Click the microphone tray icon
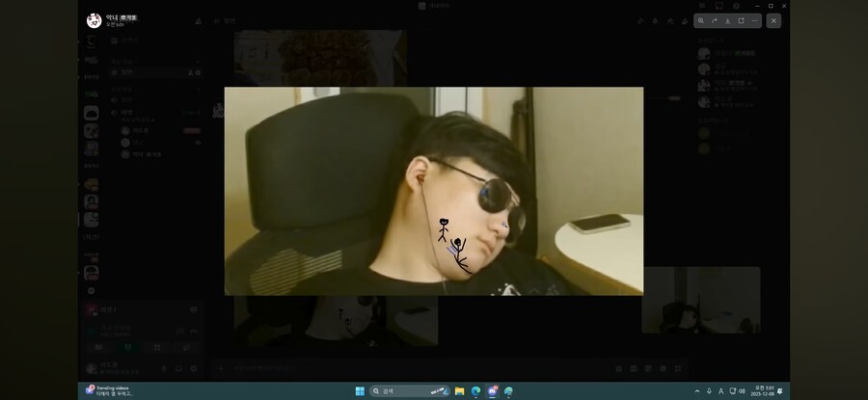Screen dimensions: 868x400 (709, 391)
